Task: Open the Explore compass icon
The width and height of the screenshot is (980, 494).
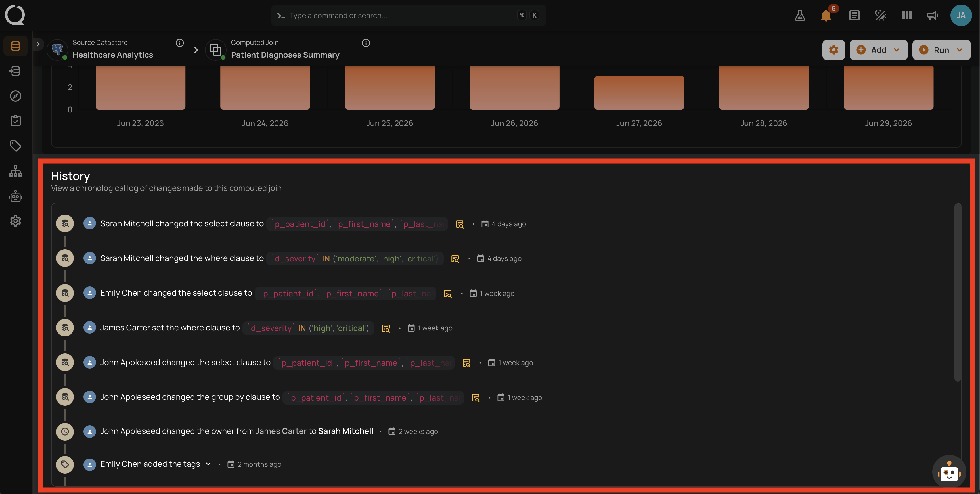Action: pyautogui.click(x=16, y=96)
